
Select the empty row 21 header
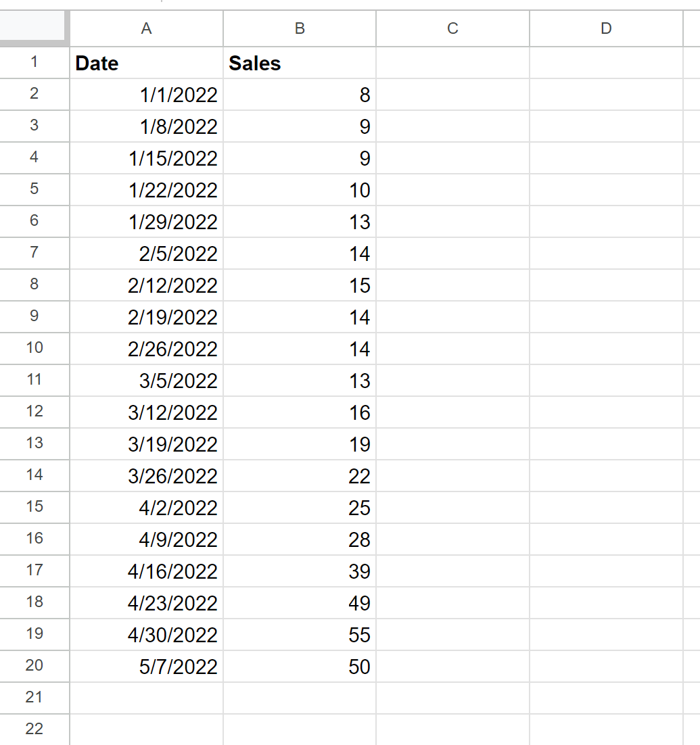pos(34,698)
